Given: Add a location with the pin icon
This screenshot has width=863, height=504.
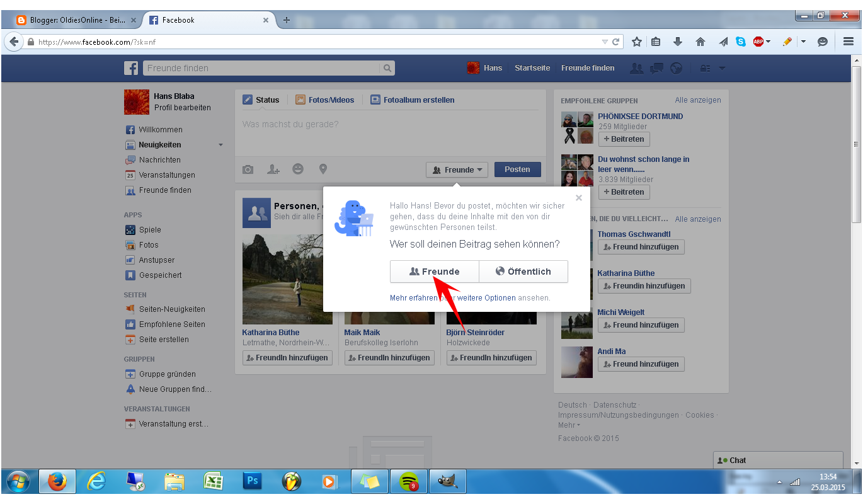Looking at the screenshot, I should click(x=323, y=169).
